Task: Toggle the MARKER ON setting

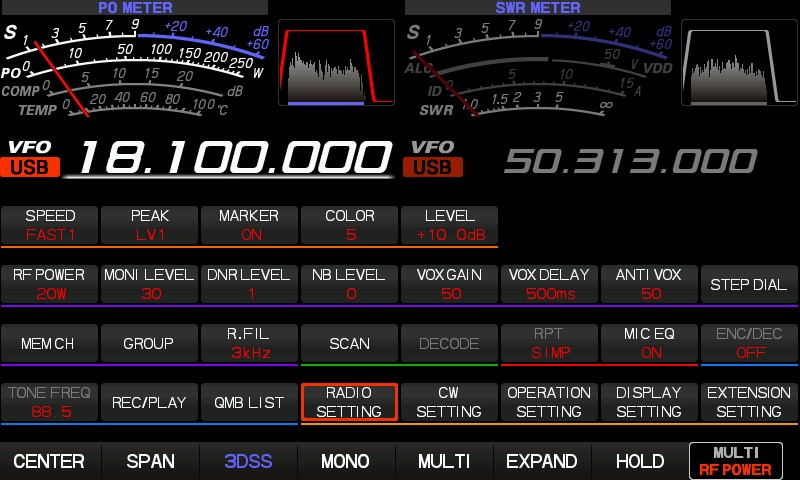Action: pos(249,225)
